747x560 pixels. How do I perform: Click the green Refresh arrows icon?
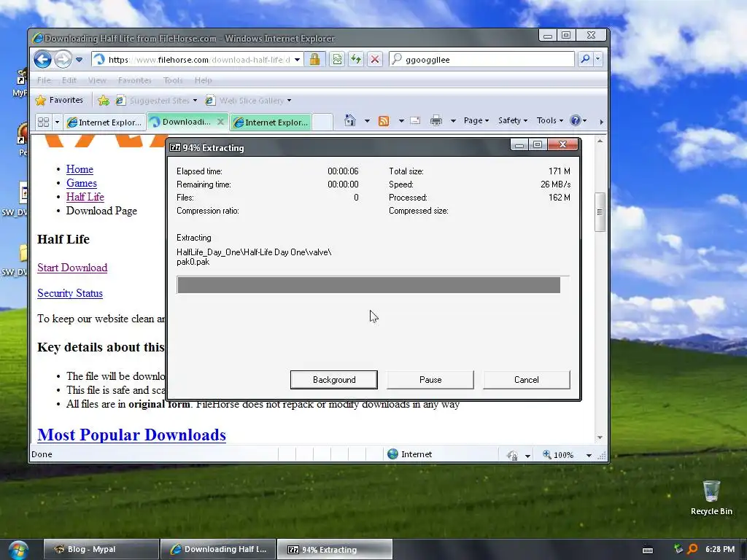pos(356,60)
